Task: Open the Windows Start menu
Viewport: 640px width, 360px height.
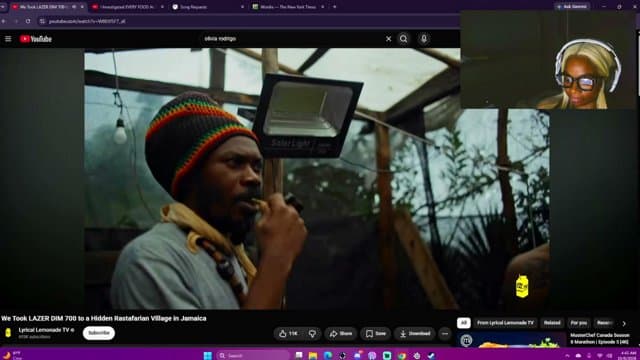Action: [207, 356]
